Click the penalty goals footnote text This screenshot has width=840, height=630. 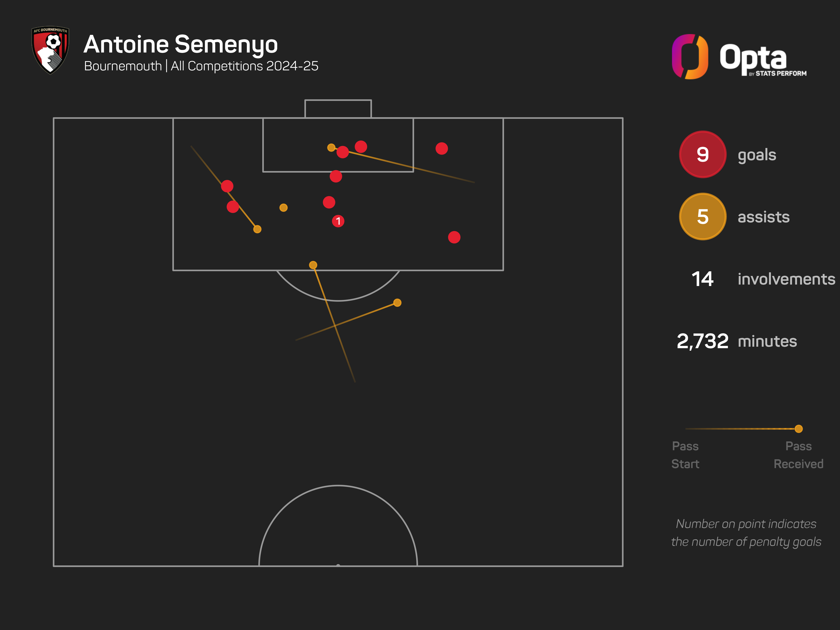pyautogui.click(x=746, y=533)
